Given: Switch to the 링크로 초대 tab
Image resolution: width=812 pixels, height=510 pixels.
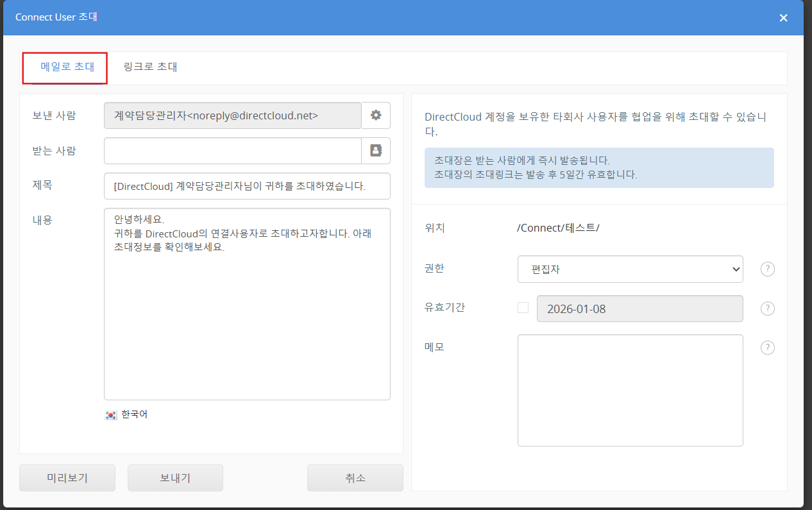Looking at the screenshot, I should click(150, 67).
